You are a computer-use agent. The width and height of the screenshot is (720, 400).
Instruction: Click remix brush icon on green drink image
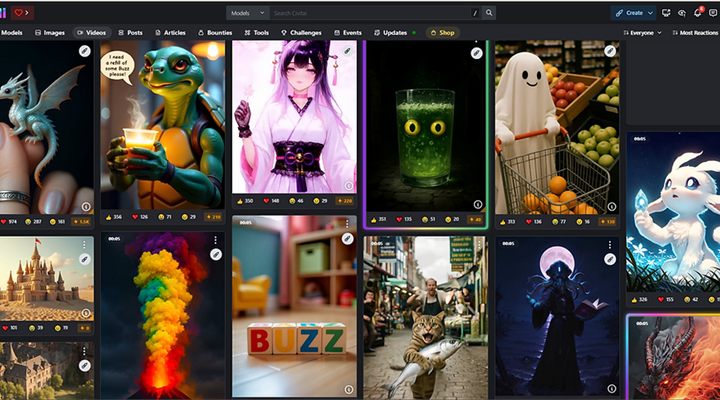coord(477,53)
